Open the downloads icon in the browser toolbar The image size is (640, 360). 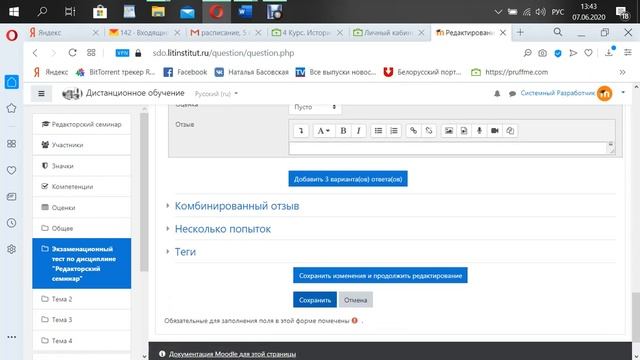coord(609,52)
